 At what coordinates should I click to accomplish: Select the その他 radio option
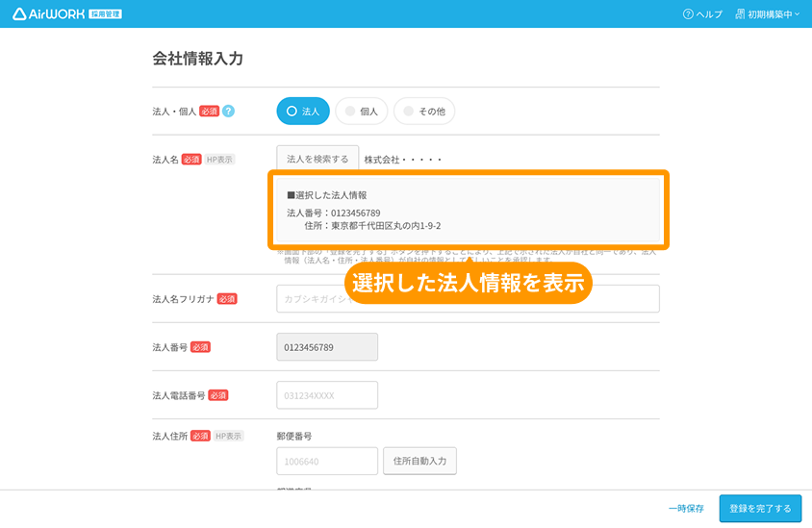(x=424, y=111)
